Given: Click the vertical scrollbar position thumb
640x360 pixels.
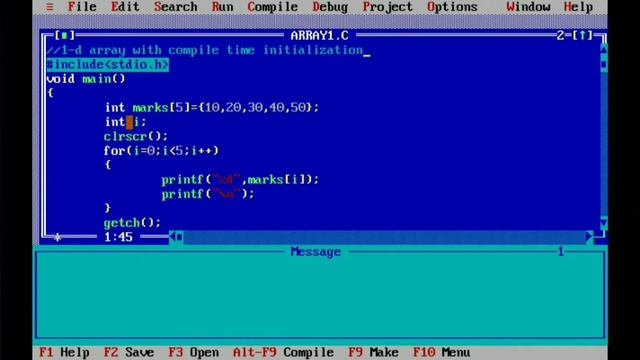Looking at the screenshot, I should [x=604, y=64].
